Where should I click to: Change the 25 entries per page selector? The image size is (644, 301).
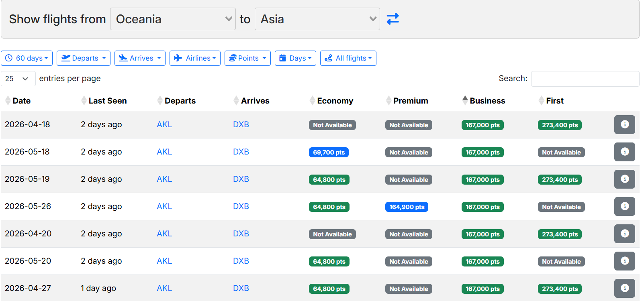point(18,79)
